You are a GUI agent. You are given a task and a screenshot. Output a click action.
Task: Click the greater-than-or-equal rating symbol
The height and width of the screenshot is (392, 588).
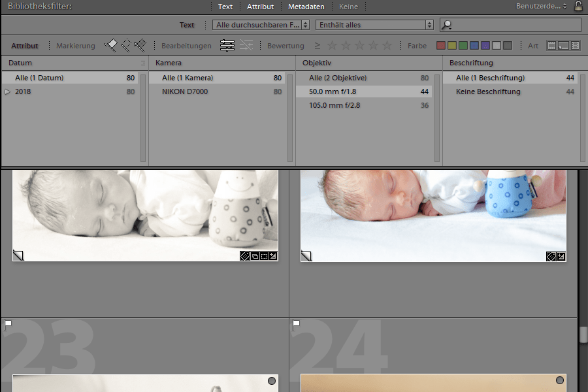click(317, 46)
